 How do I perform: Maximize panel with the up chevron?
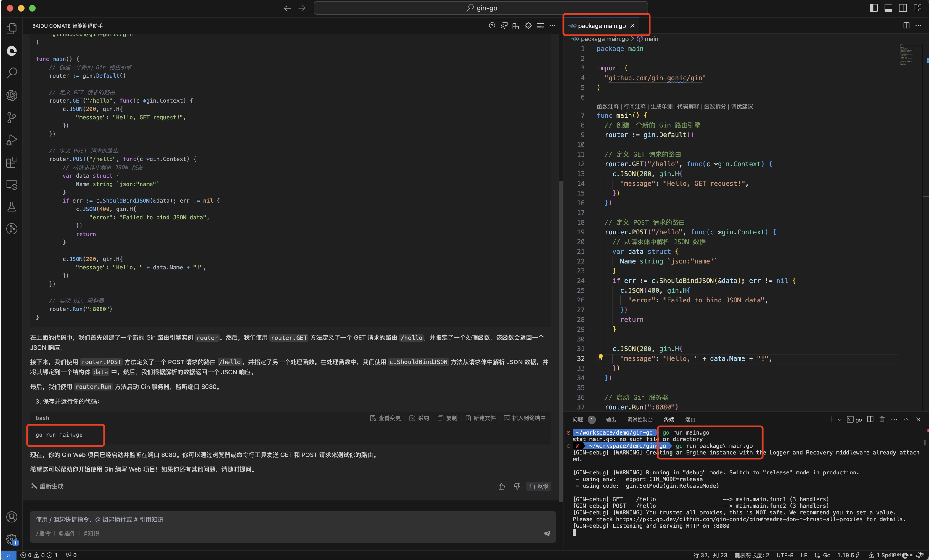pyautogui.click(x=906, y=419)
